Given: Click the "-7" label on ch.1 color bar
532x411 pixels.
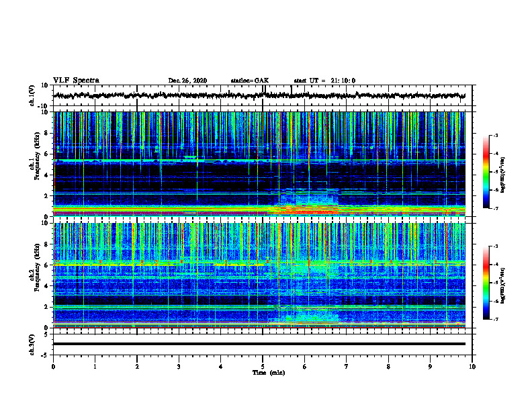Looking at the screenshot, I should point(495,208).
